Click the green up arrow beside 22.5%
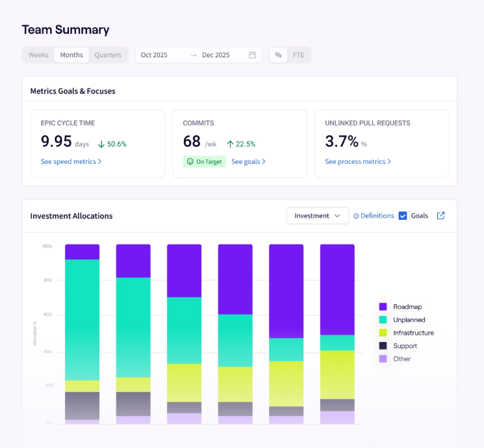Image resolution: width=484 pixels, height=448 pixels. pos(230,144)
